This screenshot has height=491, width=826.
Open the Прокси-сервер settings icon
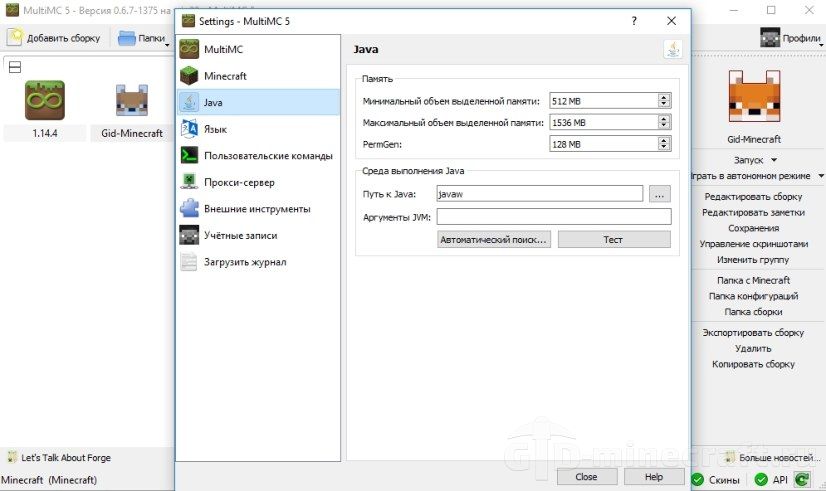[189, 182]
